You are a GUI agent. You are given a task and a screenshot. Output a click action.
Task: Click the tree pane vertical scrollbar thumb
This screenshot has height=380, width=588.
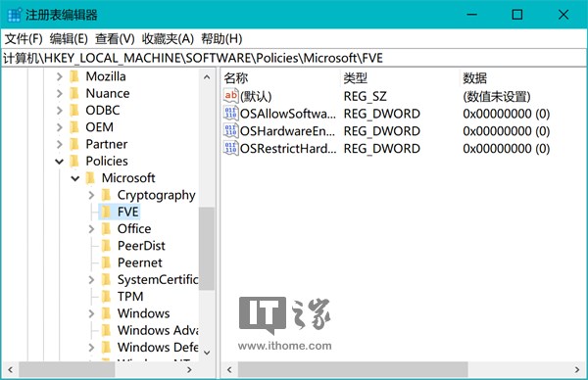click(207, 249)
